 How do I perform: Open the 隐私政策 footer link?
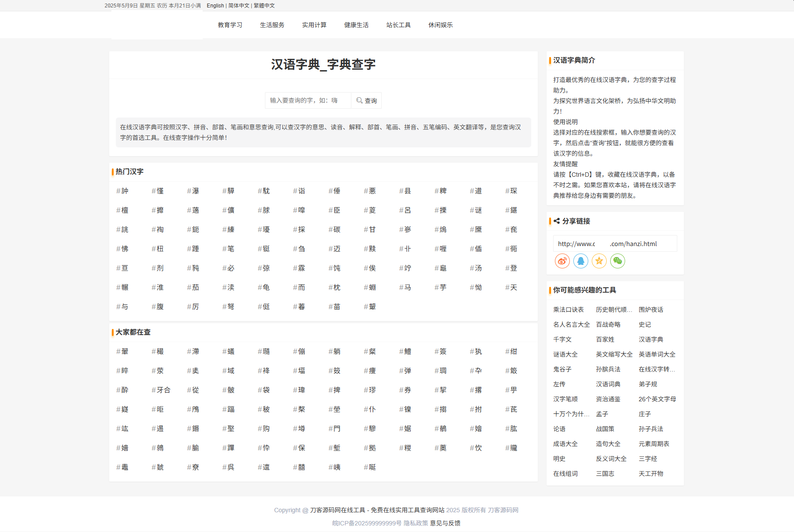pyautogui.click(x=415, y=523)
